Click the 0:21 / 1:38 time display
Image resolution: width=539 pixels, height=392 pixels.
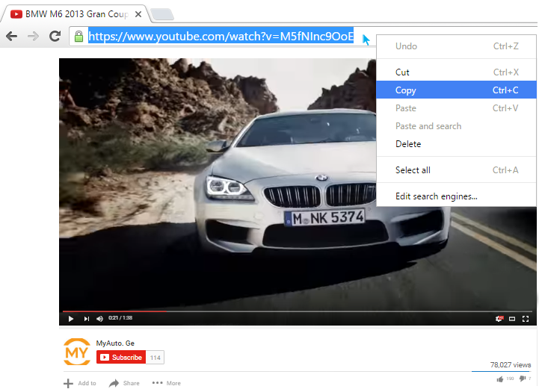[x=120, y=318]
